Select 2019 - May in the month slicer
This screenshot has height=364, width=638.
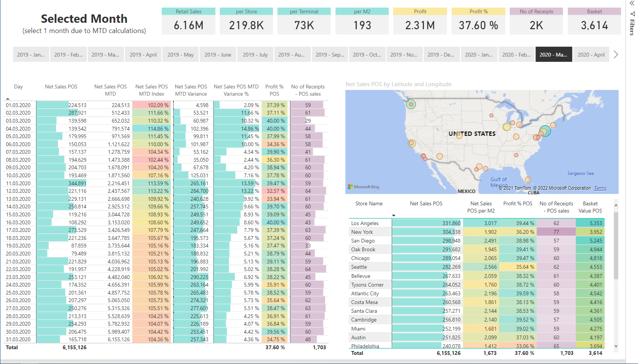point(181,55)
